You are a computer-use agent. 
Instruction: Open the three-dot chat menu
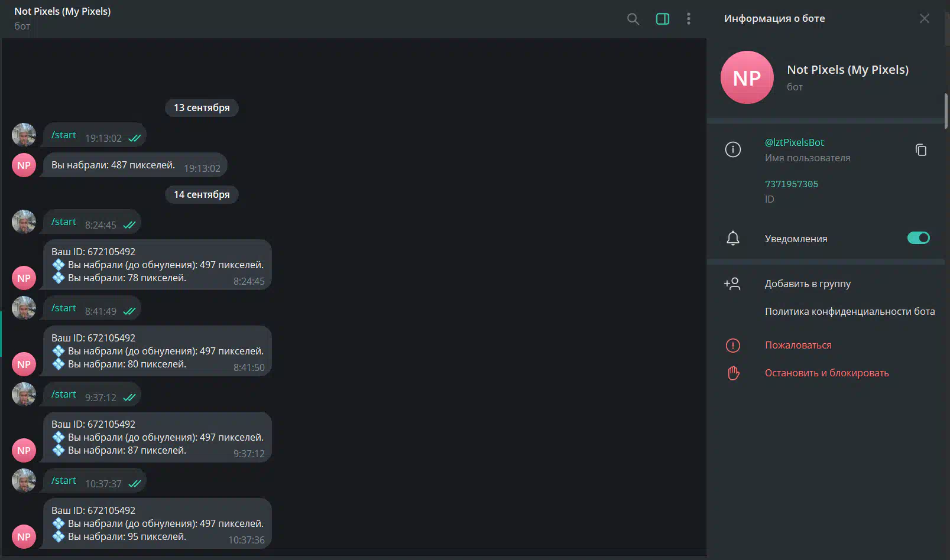(689, 19)
